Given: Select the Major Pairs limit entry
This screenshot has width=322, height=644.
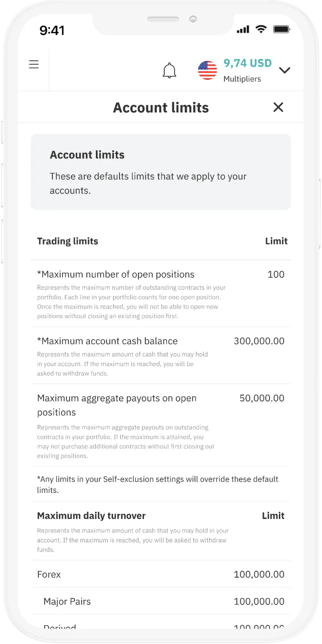Looking at the screenshot, I should (x=67, y=601).
